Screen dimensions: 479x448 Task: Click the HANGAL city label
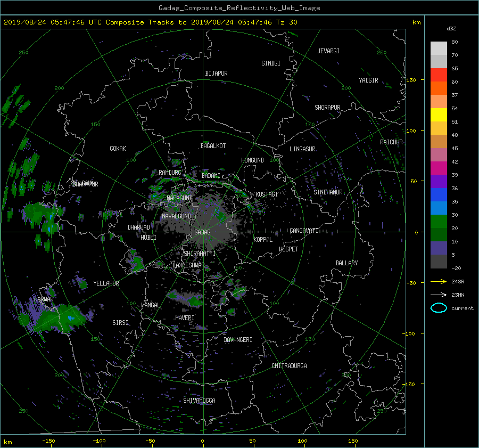pos(150,305)
